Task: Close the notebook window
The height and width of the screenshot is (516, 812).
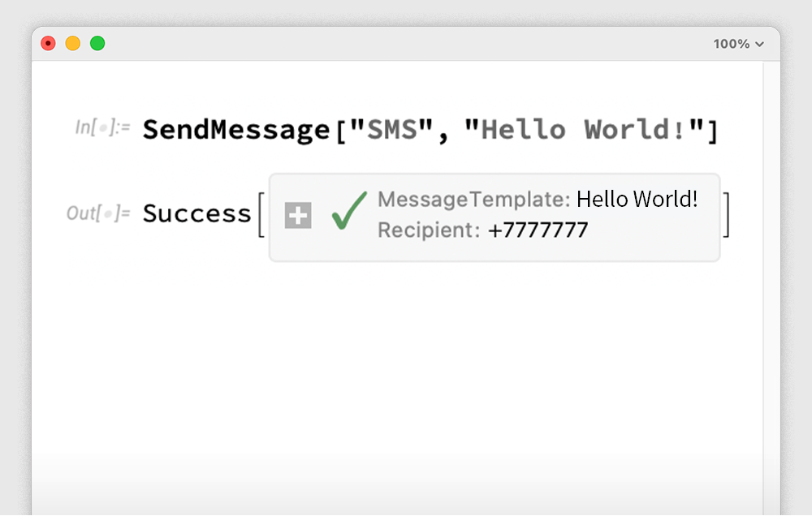Action: 49,44
